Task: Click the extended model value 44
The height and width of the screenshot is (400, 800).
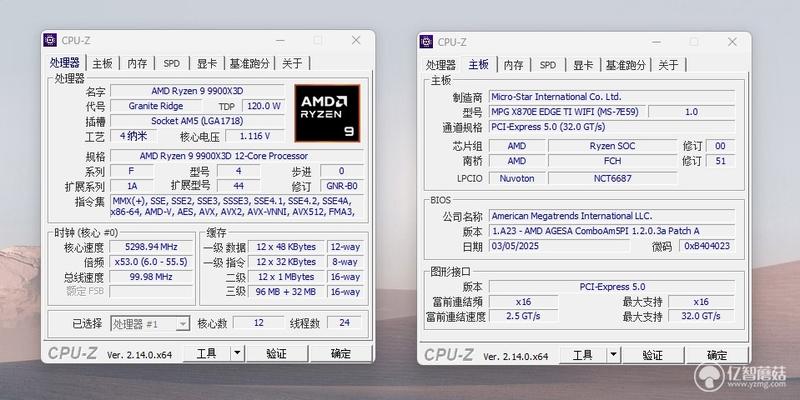Action: click(238, 186)
